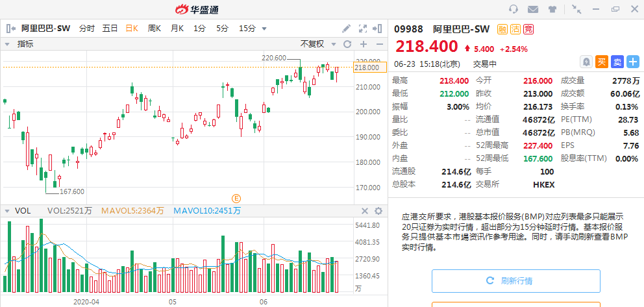Image resolution: width=644 pixels, height=307 pixels.
Task: Zoom in chart with plus icon
Action: pyautogui.click(x=364, y=44)
